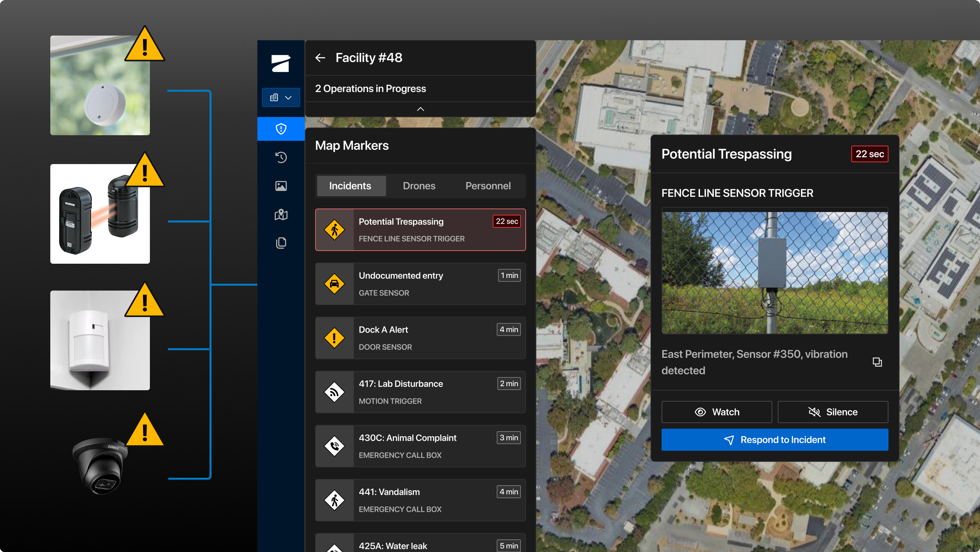Click the MOTION TRIGGER subtitle

(390, 401)
